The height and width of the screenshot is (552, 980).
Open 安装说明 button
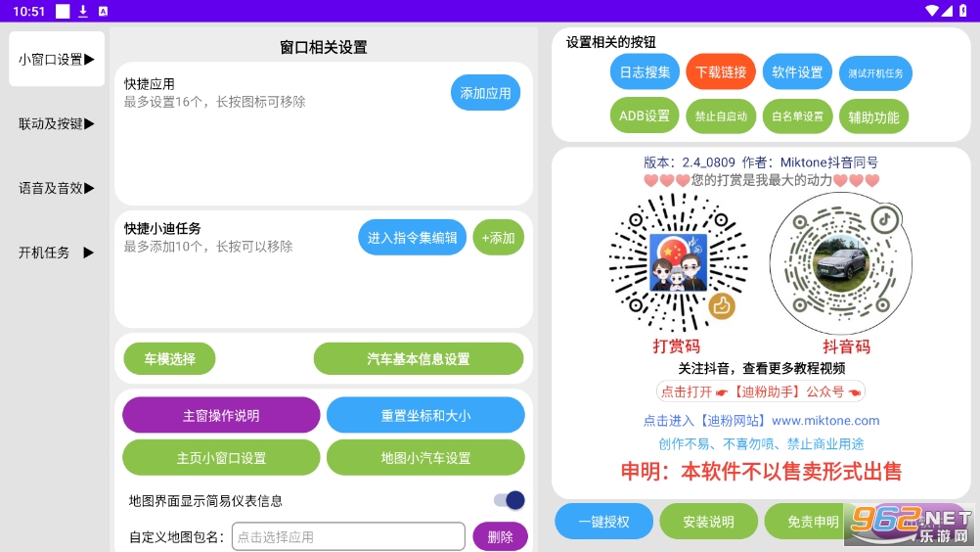coord(709,522)
